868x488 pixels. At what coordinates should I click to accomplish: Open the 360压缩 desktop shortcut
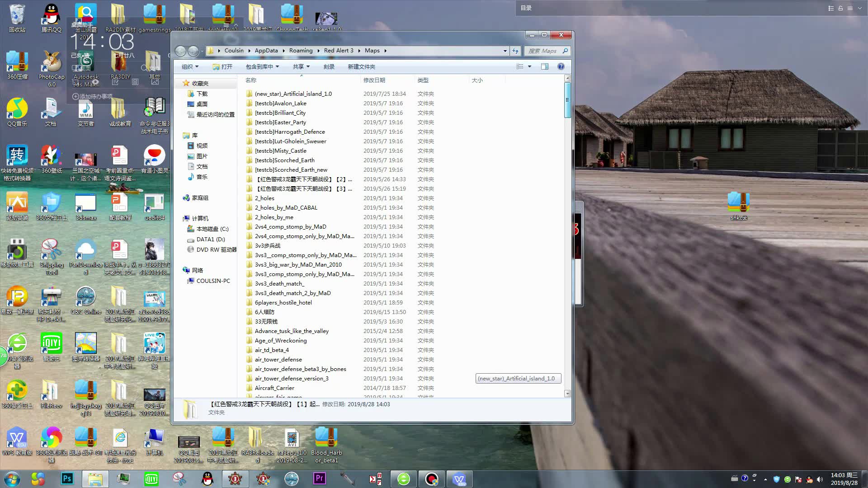tap(17, 65)
